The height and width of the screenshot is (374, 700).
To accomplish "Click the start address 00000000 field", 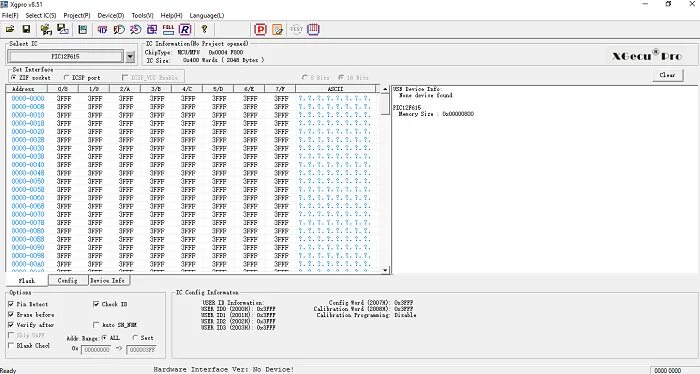I will [96, 350].
